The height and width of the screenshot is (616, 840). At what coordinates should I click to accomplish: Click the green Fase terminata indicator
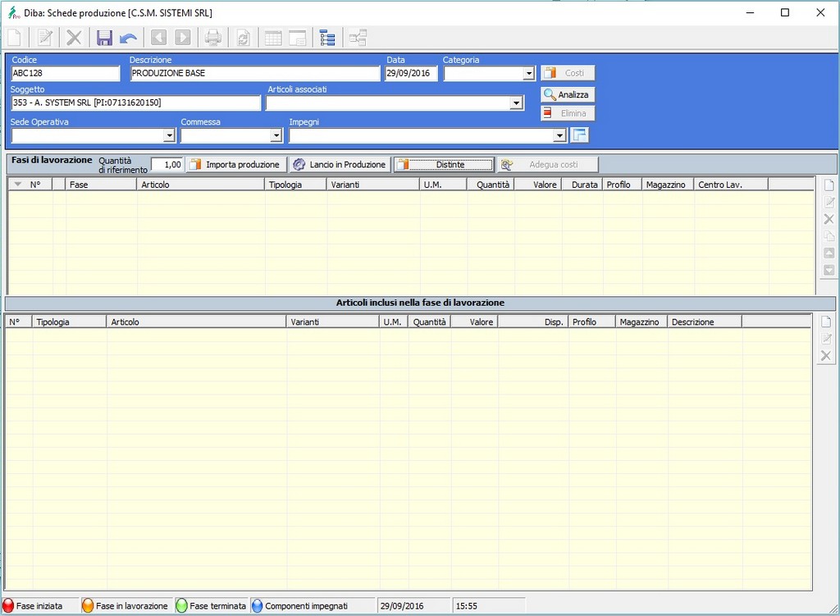[x=181, y=606]
